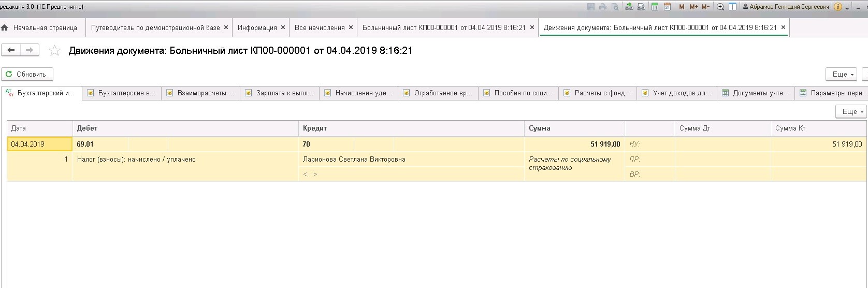The width and height of the screenshot is (868, 288).
Task: Close the Все начисления tab
Action: pos(351,27)
